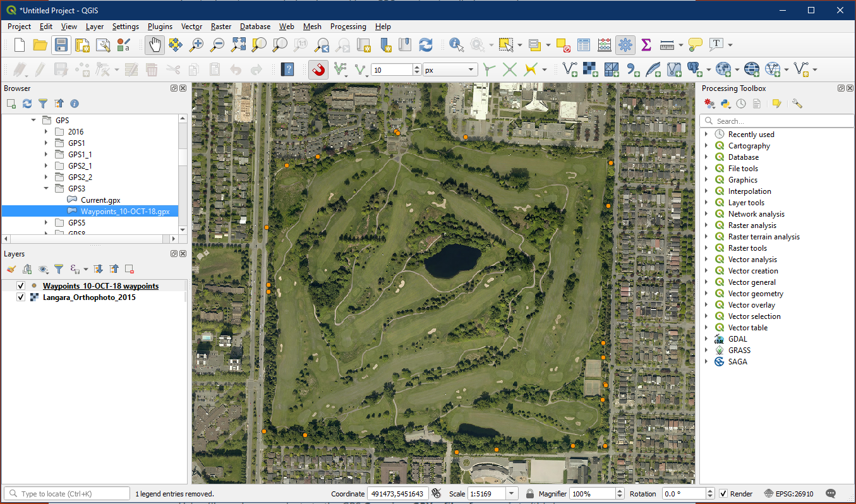Expand the Vector analysis toolbox group
Screen dimensions: 856x504
(706, 260)
